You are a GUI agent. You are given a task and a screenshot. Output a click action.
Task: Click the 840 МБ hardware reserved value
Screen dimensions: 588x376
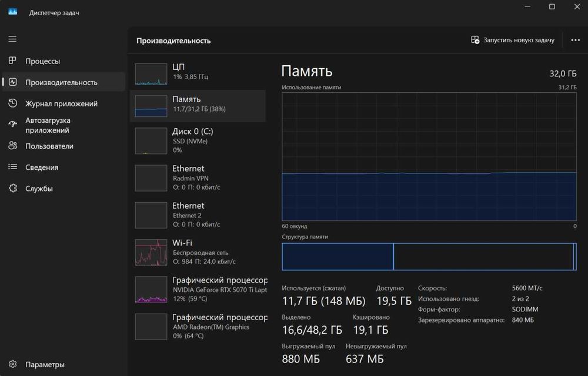click(523, 320)
